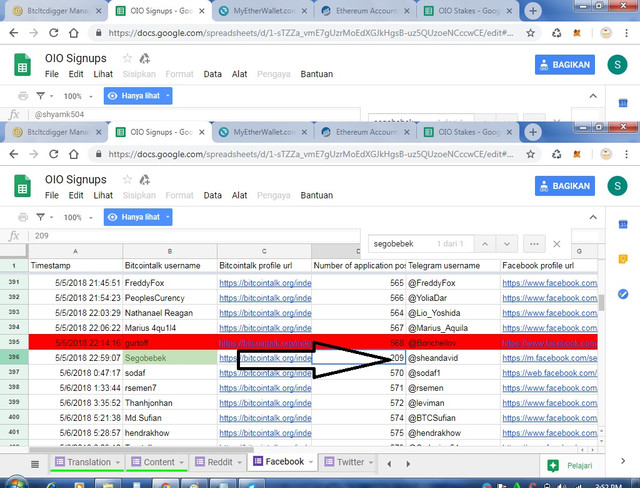The image size is (640, 488).
Task: Open the home page from the lower browser toolbar
Action: (x=73, y=154)
